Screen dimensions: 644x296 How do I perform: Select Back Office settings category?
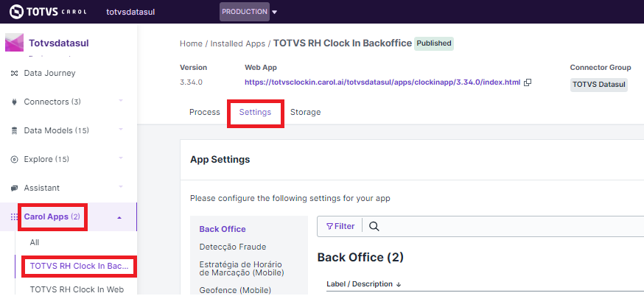pyautogui.click(x=223, y=229)
